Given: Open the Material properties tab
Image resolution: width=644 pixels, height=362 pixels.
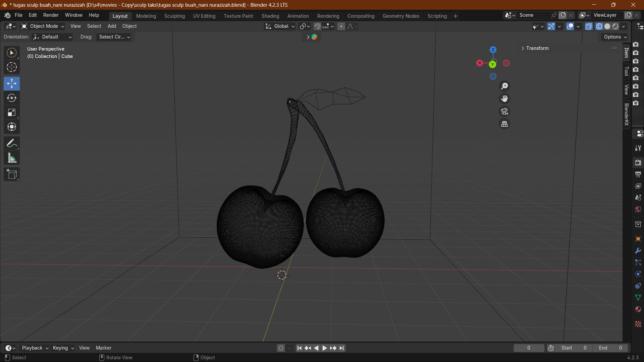Looking at the screenshot, I should click(x=638, y=309).
